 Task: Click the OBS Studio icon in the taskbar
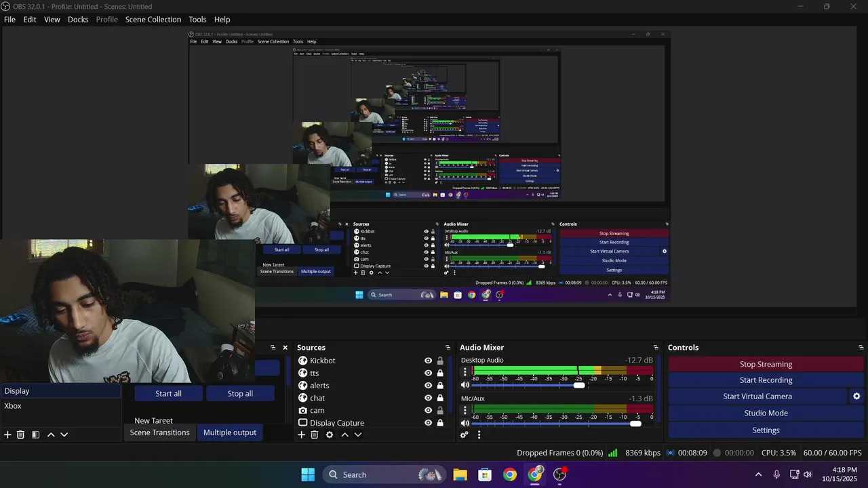(x=560, y=474)
